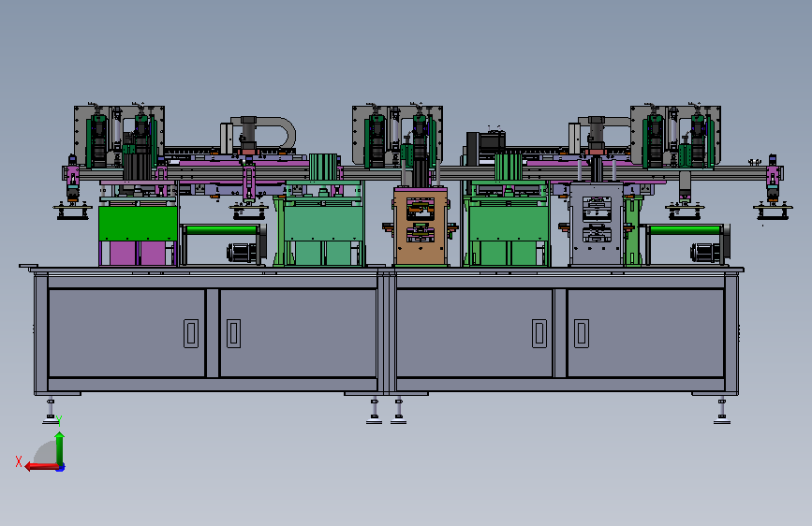Select the long horizontal gantry rail

click(422, 173)
